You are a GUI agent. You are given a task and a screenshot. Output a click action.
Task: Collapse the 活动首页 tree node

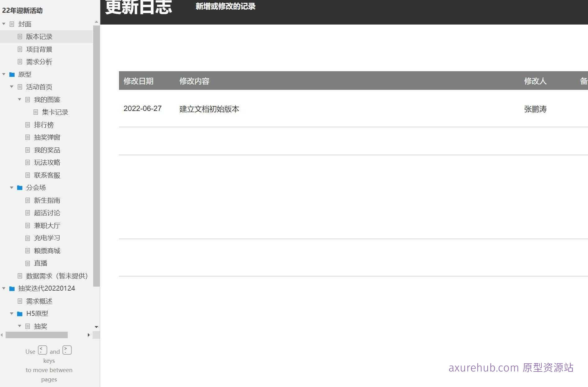[11, 87]
